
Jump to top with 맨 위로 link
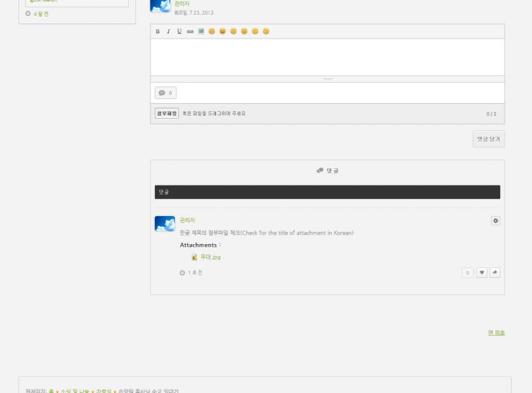click(x=496, y=332)
